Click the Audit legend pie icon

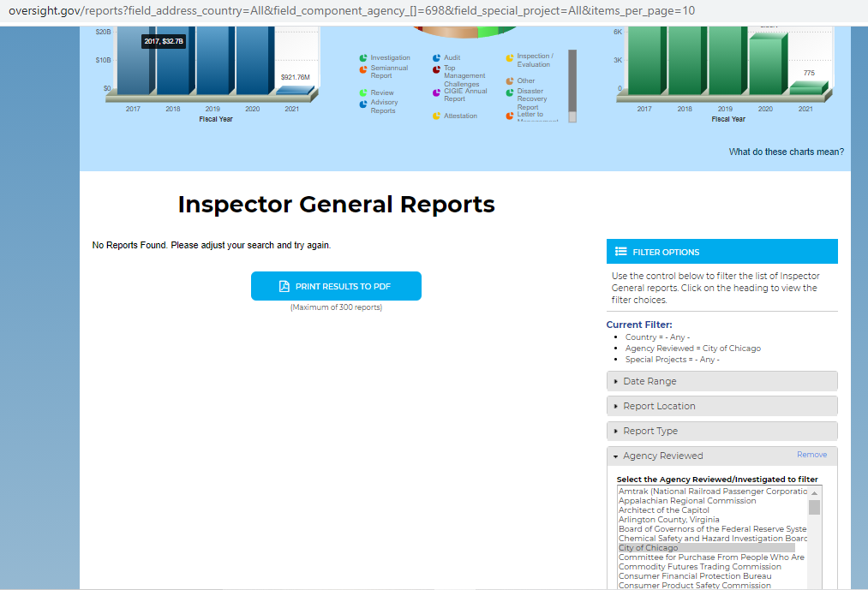436,57
